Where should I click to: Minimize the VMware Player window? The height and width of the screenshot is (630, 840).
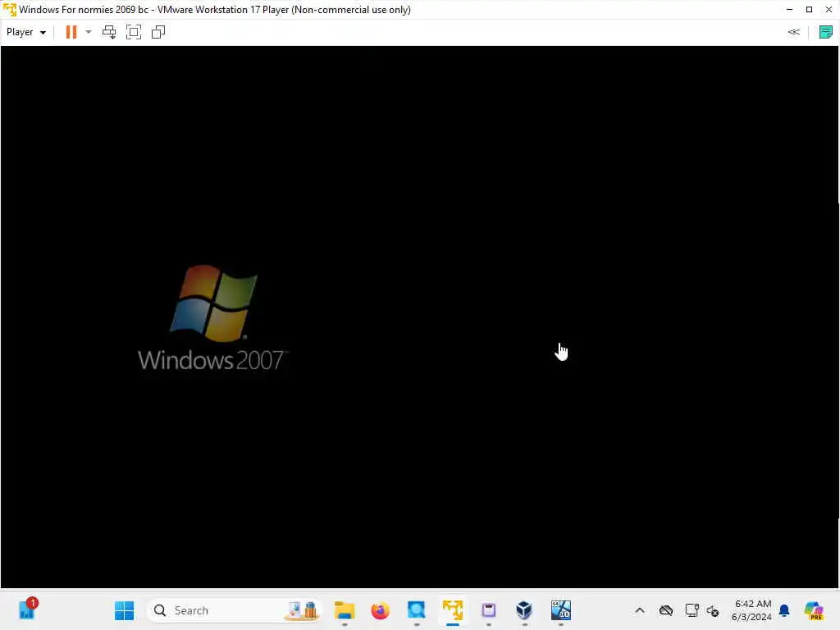coord(789,10)
